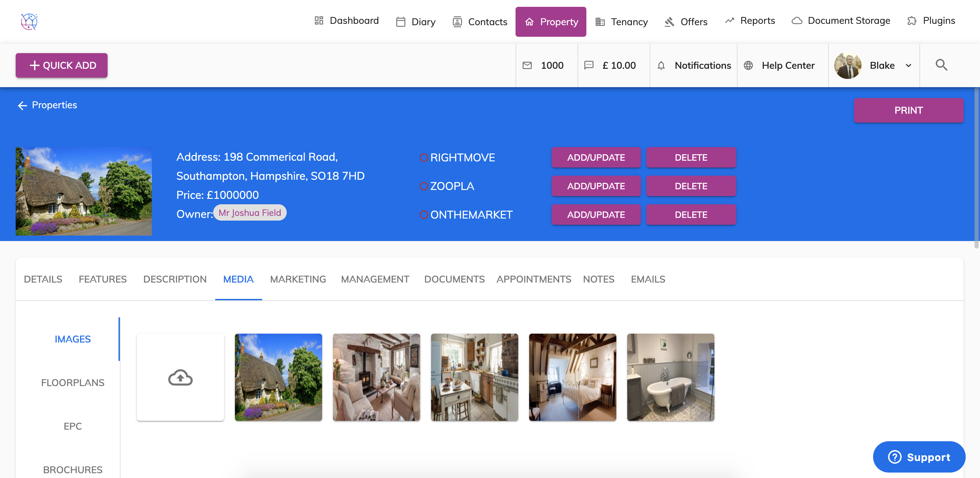Open the bathroom image thumbnail
Image resolution: width=980 pixels, height=478 pixels.
tap(670, 377)
